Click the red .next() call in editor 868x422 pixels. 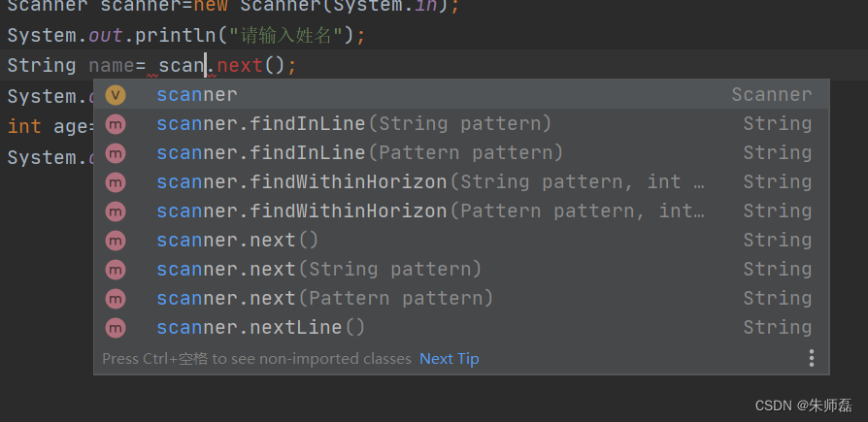pos(246,66)
